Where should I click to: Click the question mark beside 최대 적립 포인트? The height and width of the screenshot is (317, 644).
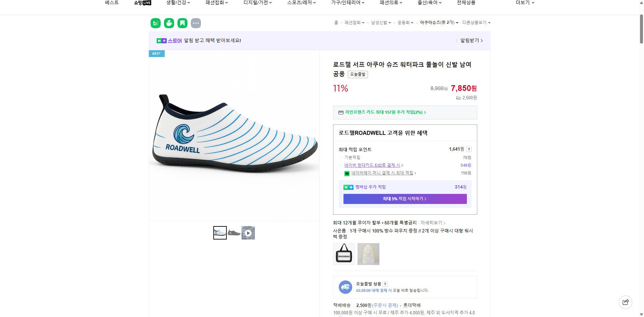point(469,149)
